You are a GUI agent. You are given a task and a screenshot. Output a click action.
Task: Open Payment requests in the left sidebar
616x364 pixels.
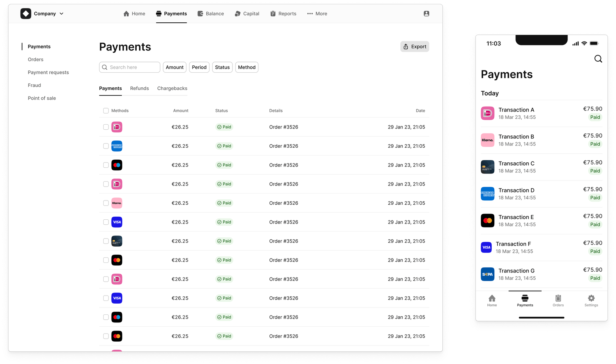click(x=48, y=72)
